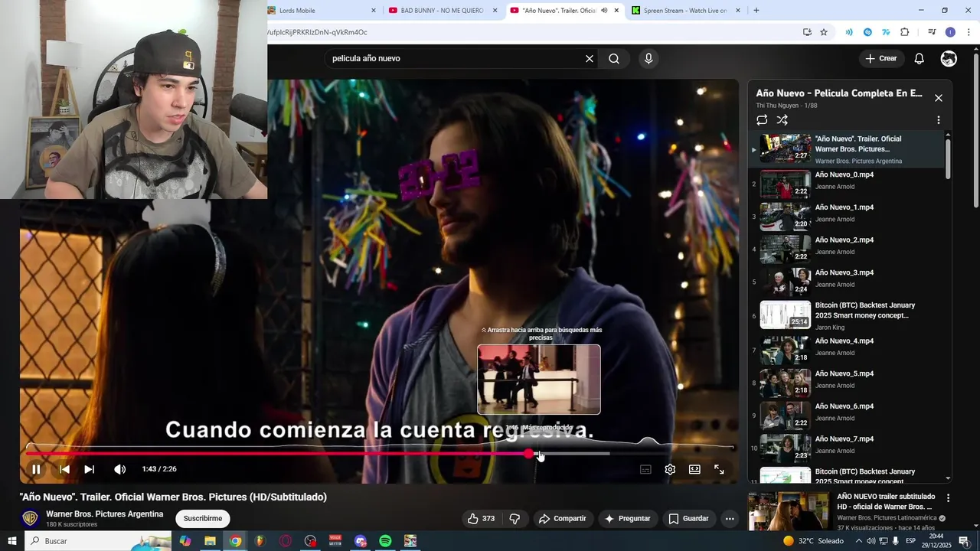
Task: Toggle playlist loop
Action: [762, 120]
